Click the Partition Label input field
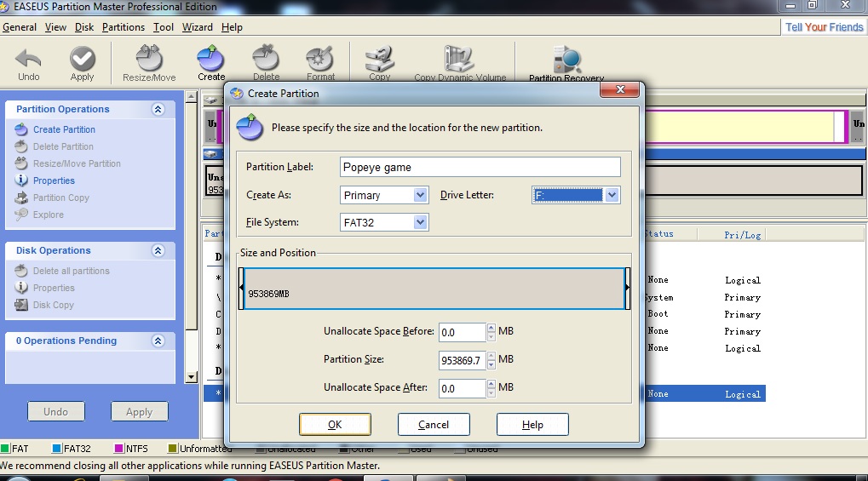868x481 pixels. [480, 167]
